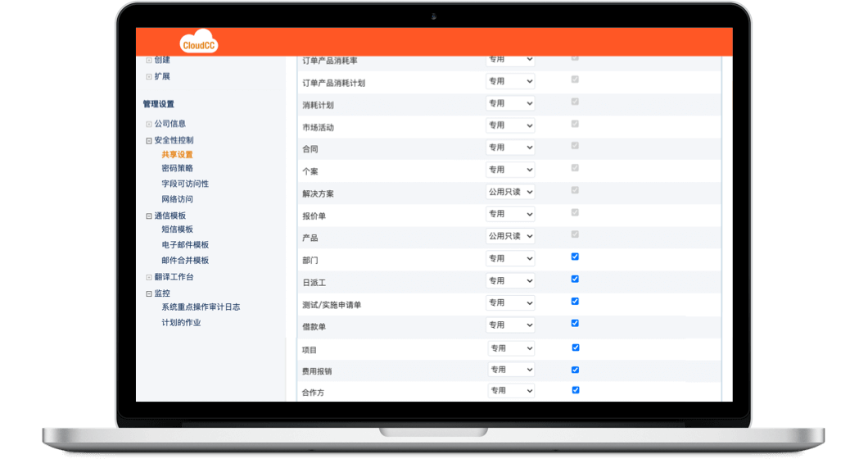Viewport: 868px width, 459px height.
Task: Open sharing dropdown for 合同
Action: point(510,148)
